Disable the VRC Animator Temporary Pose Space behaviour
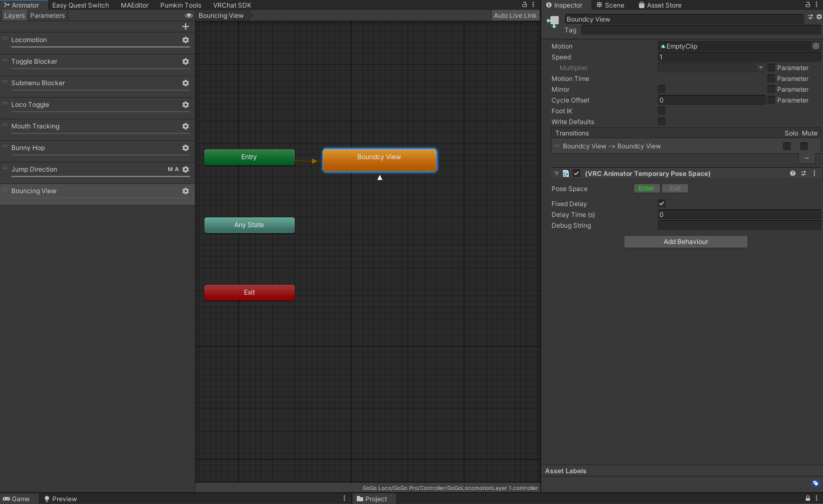 click(576, 173)
